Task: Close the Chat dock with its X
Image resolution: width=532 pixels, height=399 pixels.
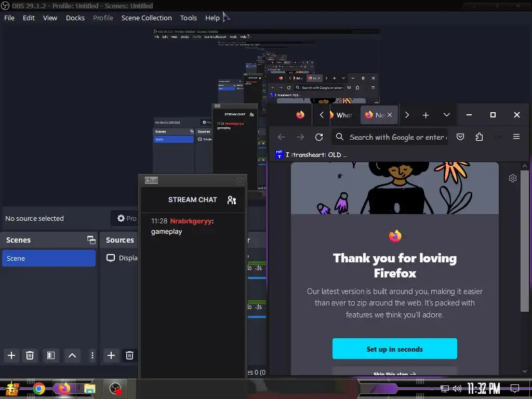Action: point(240,181)
